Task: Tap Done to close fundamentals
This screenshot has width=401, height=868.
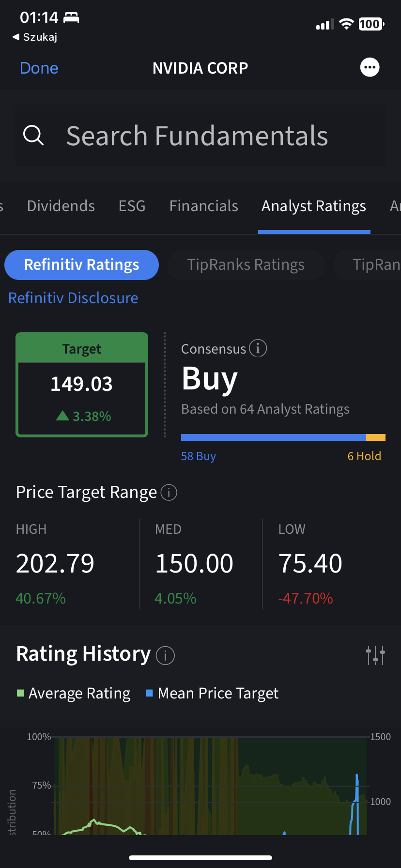Action: click(x=39, y=68)
